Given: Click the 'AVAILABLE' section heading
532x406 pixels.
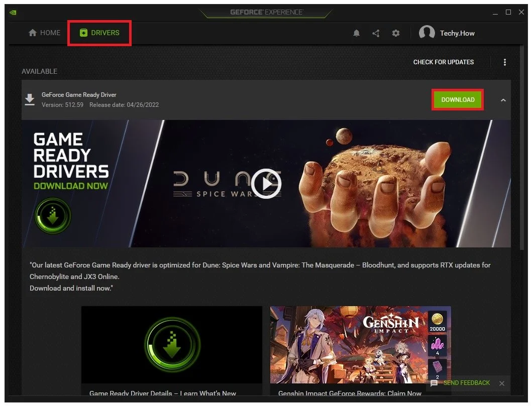Looking at the screenshot, I should 39,71.
